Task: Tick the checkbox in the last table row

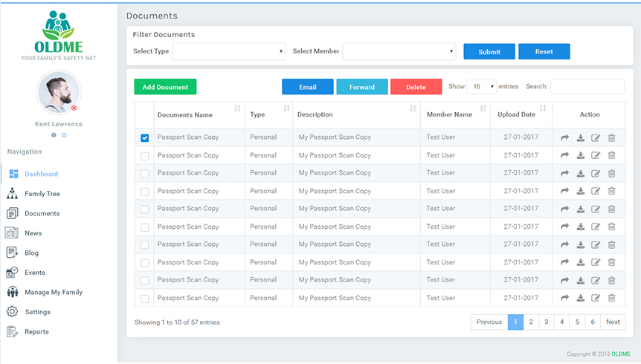Action: [145, 299]
